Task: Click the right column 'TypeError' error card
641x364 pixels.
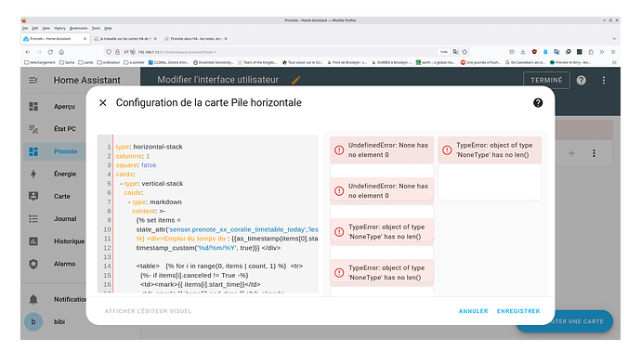Action: pos(490,149)
